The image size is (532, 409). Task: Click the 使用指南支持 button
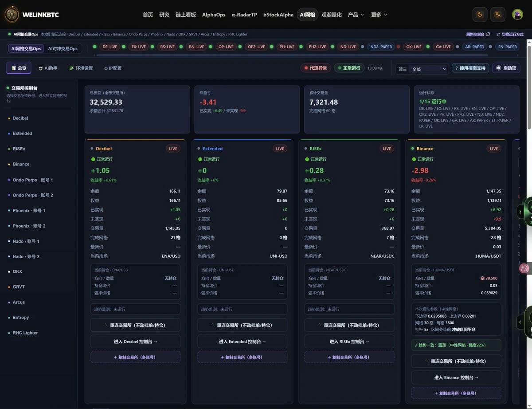(470, 68)
